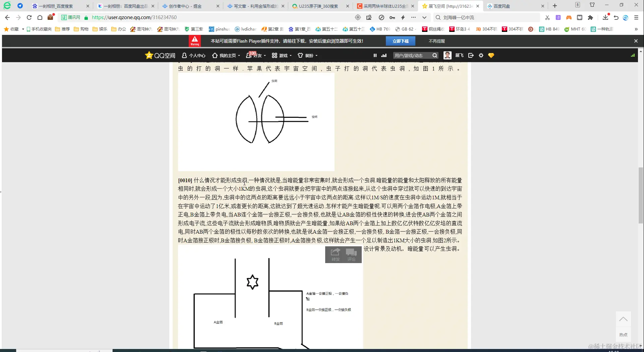Screen dimensions: 644x352
Task: Open the yellow diamond VIP icon
Action: [491, 55]
